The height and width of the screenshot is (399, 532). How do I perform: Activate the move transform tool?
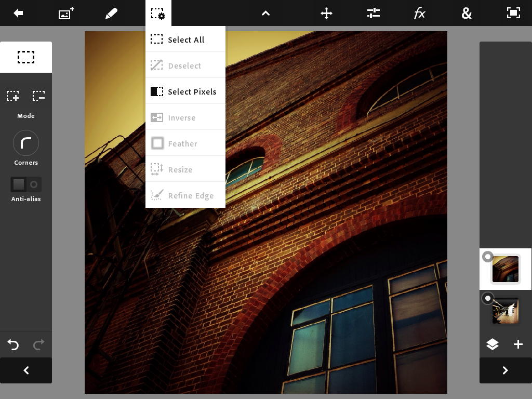[326, 14]
